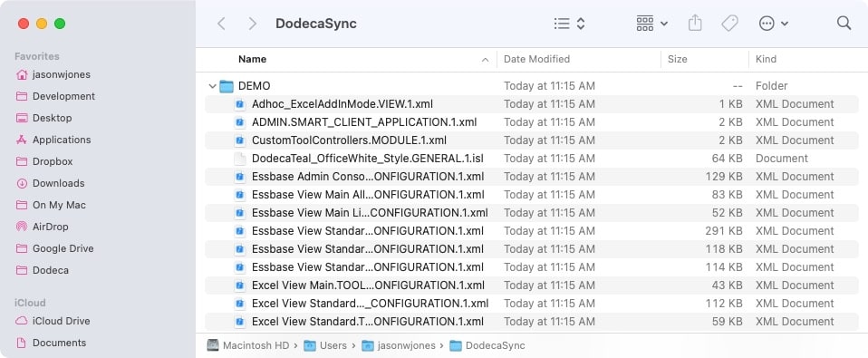This screenshot has height=358, width=868.
Task: Open the Group By grid dropdown
Action: 651,24
